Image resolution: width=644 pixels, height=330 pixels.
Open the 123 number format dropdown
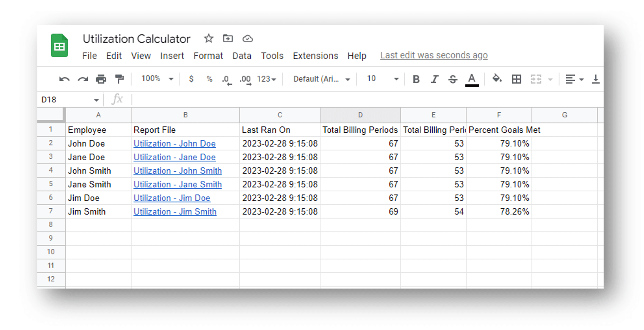pyautogui.click(x=266, y=79)
